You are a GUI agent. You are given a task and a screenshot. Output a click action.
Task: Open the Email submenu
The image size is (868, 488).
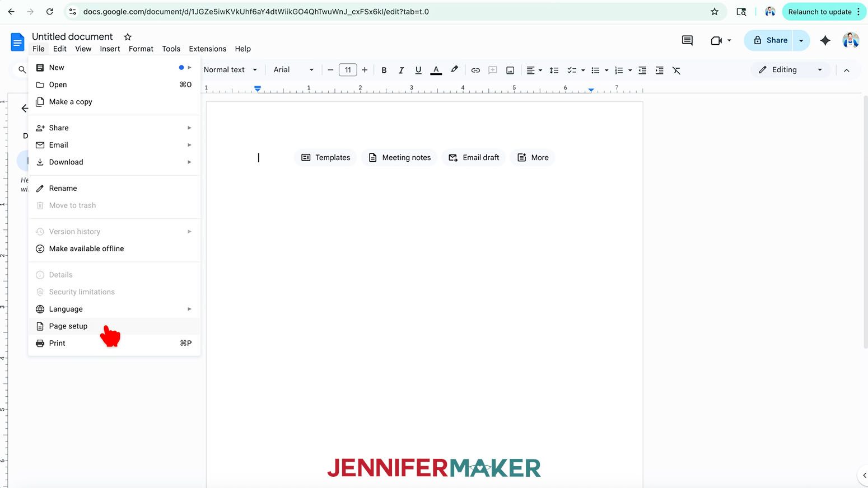tap(114, 145)
